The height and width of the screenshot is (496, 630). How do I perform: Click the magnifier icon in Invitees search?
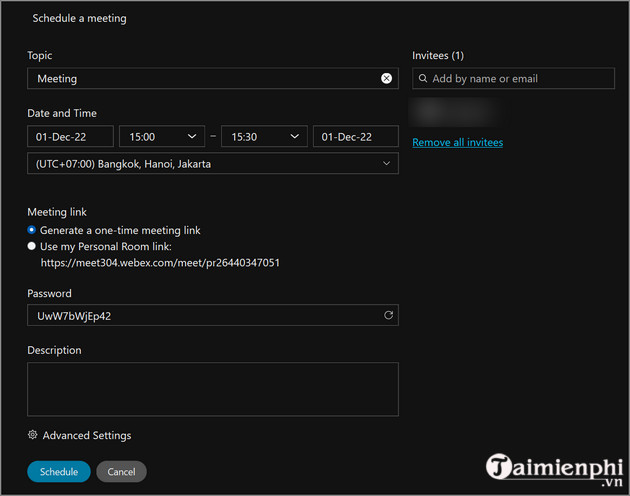click(x=423, y=79)
